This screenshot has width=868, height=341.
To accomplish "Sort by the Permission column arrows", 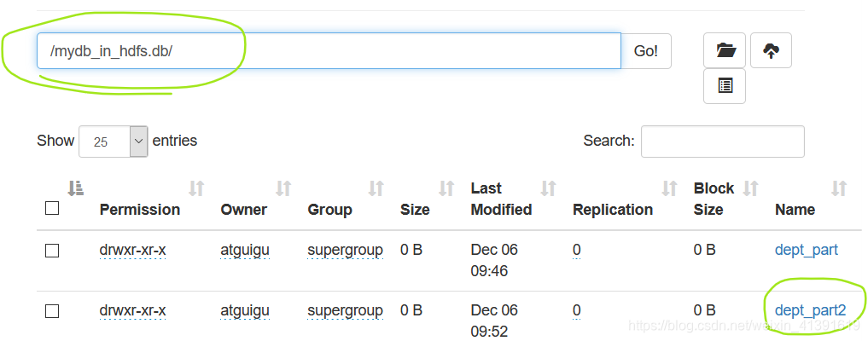I will (x=196, y=189).
